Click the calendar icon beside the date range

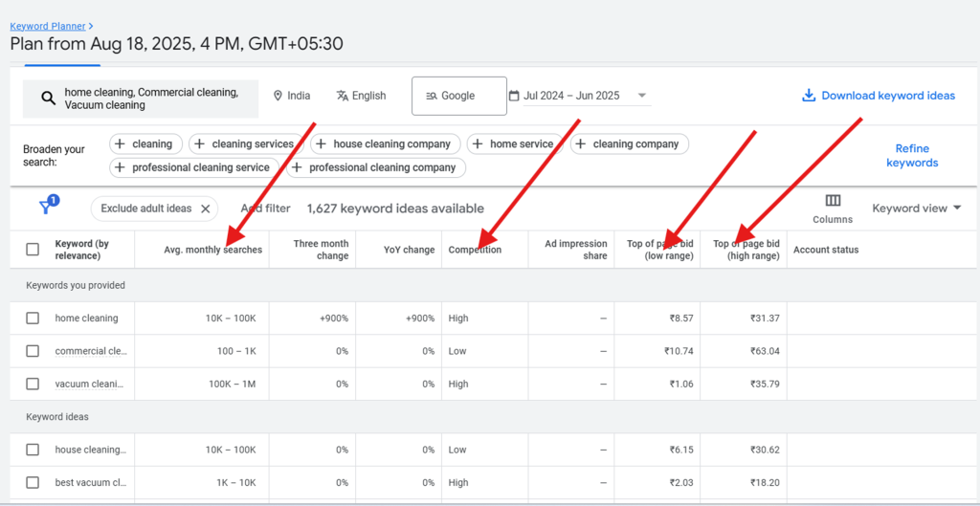(x=514, y=96)
